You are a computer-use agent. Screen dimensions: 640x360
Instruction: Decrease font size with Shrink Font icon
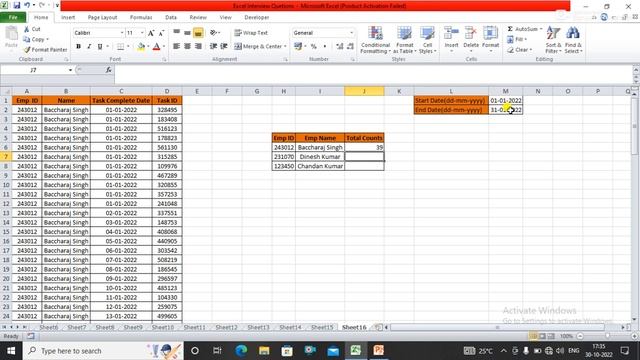(x=161, y=33)
